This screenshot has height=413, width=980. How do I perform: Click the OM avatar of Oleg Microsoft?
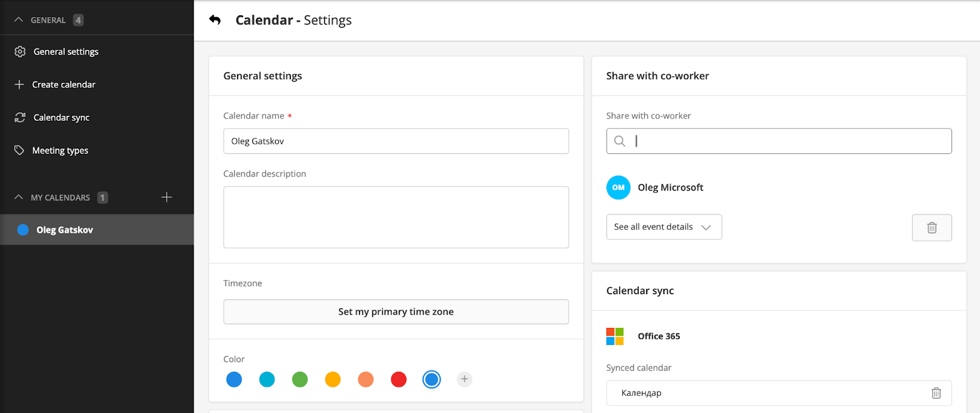coord(618,188)
